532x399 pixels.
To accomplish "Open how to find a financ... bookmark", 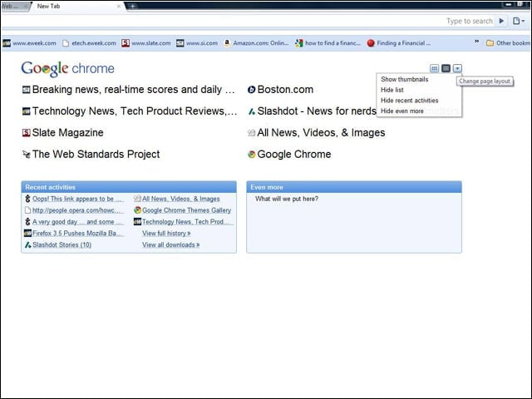I will pos(328,43).
